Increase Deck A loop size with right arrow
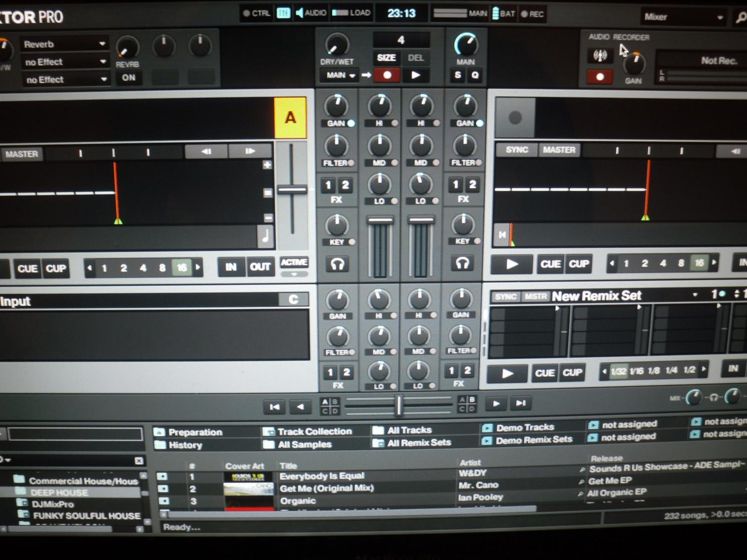 [x=198, y=267]
